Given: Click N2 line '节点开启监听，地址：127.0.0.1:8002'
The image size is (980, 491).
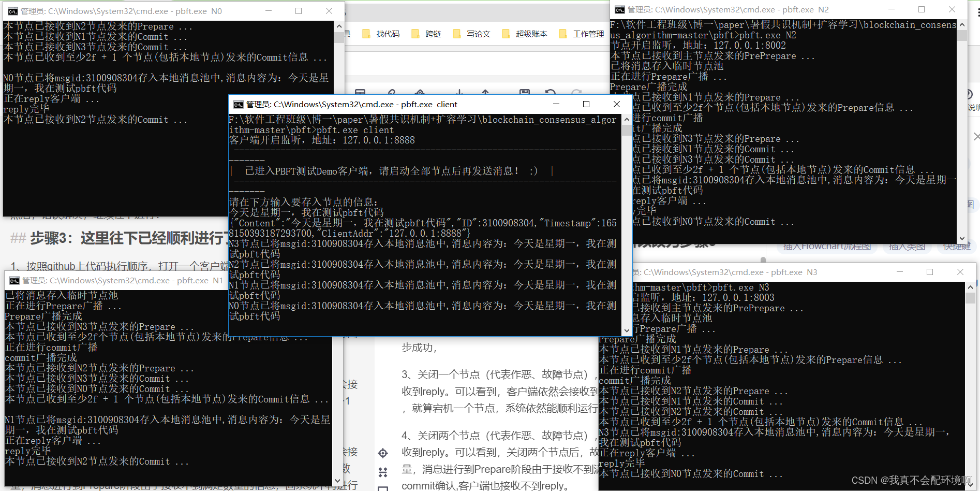Looking at the screenshot, I should pos(698,46).
